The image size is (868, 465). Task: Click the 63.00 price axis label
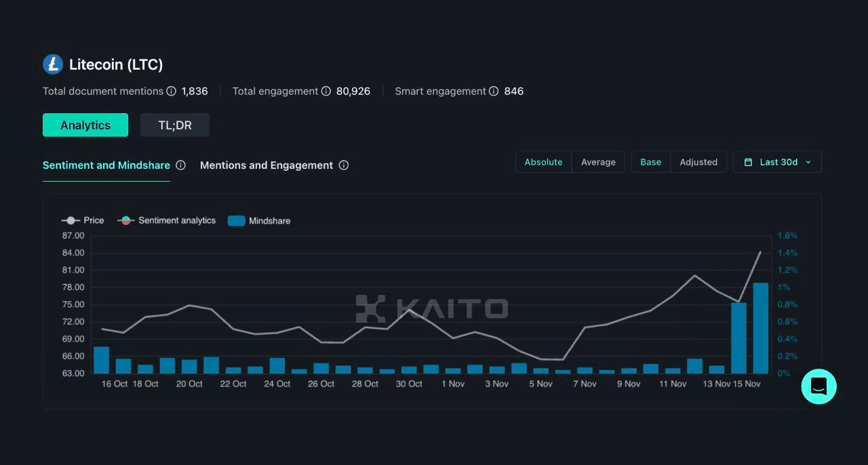73,373
